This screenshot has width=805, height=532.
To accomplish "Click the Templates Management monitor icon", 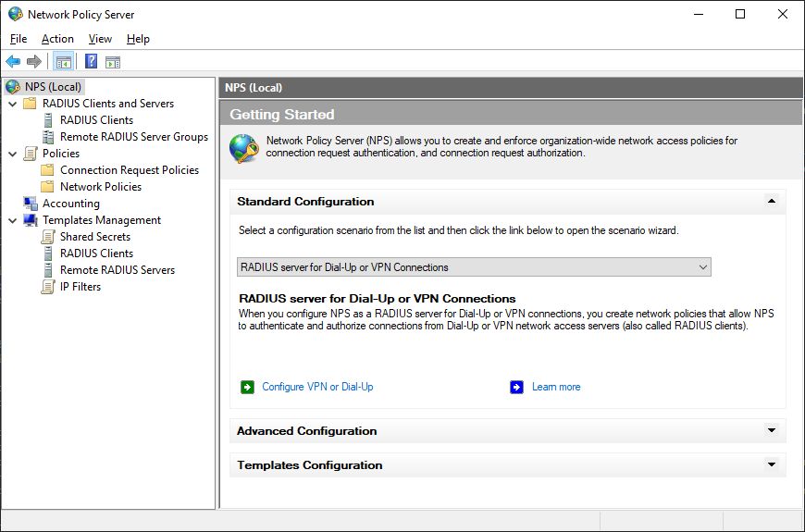I will (x=31, y=220).
